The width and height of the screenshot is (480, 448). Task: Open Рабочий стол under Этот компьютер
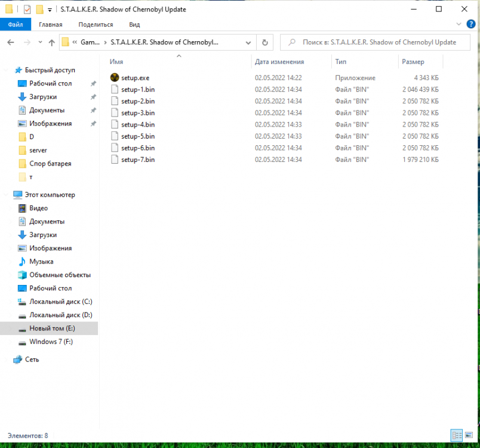[x=51, y=288]
